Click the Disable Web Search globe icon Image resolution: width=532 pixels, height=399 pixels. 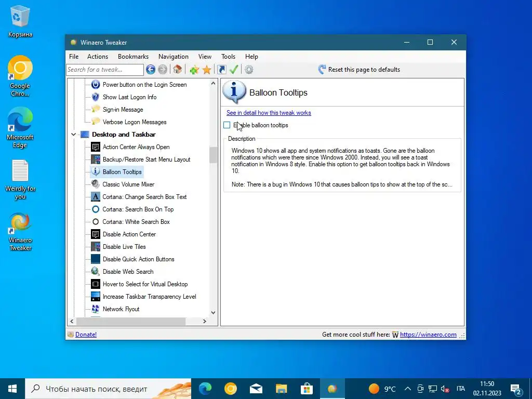click(96, 271)
